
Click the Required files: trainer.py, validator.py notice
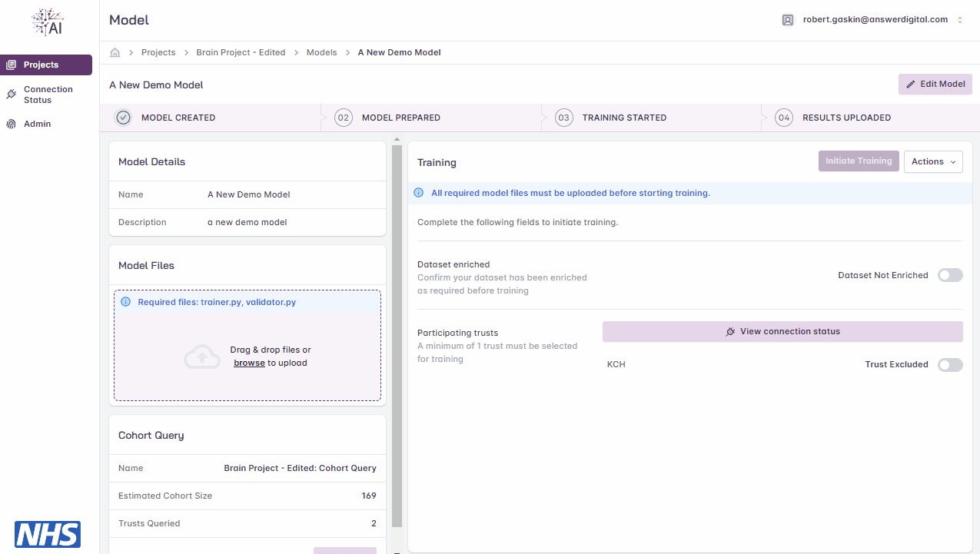[x=247, y=302]
